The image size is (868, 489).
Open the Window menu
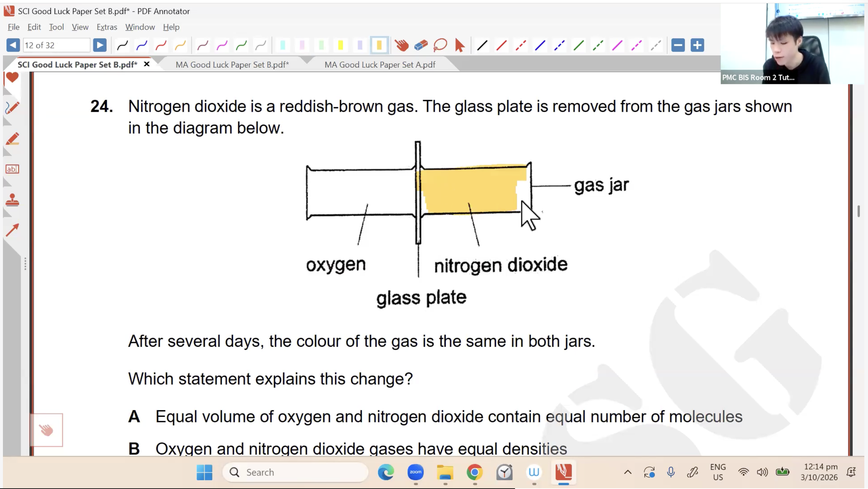[140, 27]
